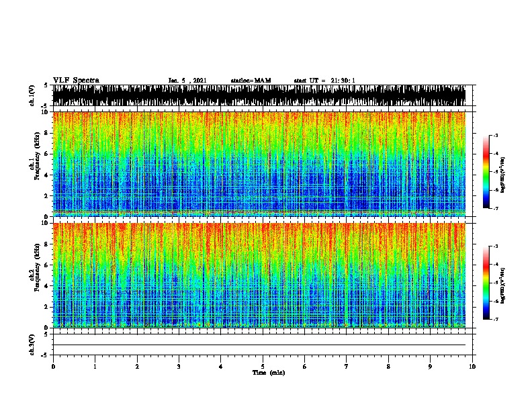Click the "VLF Spectra" plot title
Image resolution: width=532 pixels, height=411 pixels.
(x=76, y=81)
